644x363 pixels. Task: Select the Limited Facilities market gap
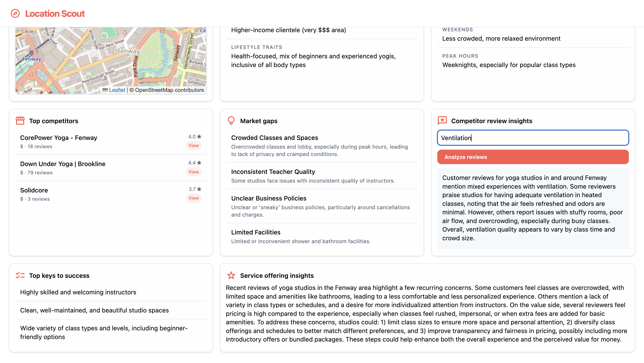256,232
